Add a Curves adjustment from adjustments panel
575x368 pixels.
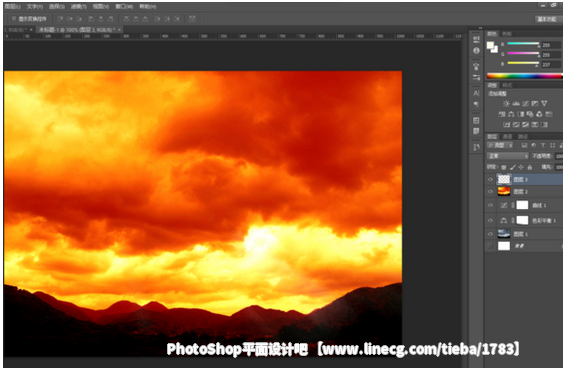coord(525,104)
